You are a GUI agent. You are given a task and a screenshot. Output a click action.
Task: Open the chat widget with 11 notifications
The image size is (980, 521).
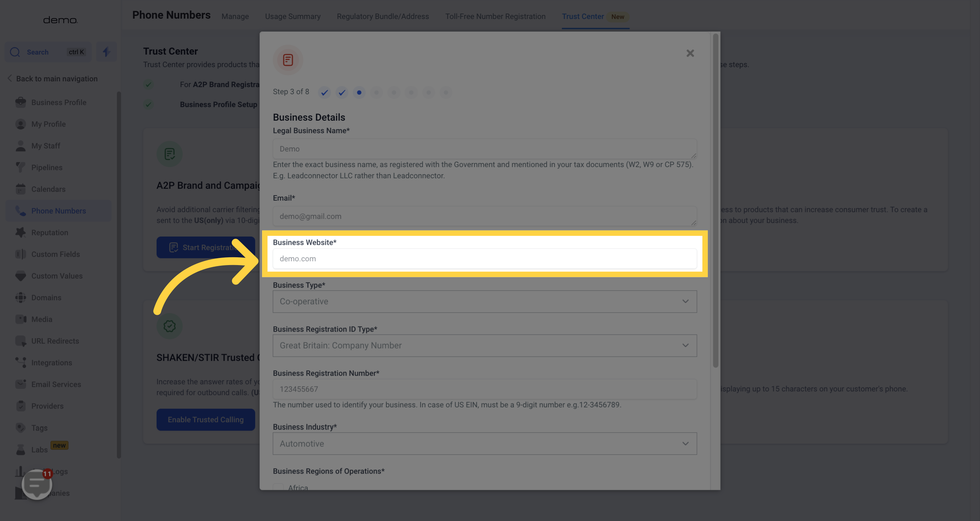click(37, 484)
